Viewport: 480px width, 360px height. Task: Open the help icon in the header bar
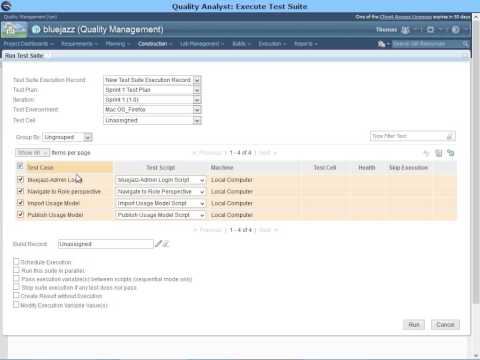pos(455,30)
